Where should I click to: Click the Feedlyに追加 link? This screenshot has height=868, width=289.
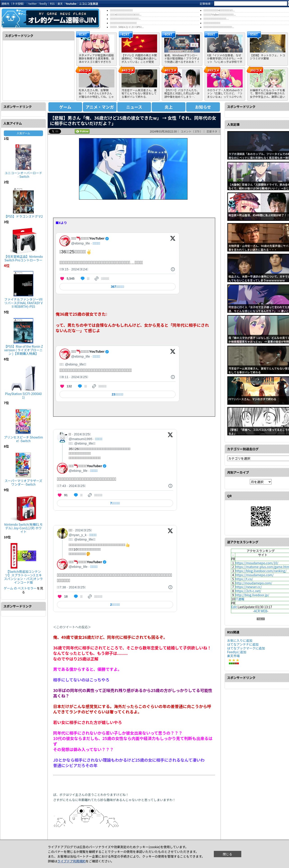[237, 652]
